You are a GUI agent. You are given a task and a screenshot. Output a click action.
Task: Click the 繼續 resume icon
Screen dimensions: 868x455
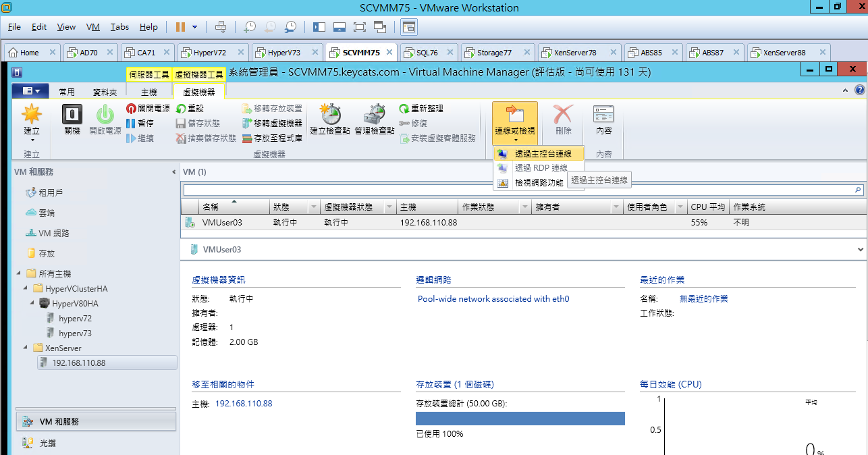pos(131,138)
